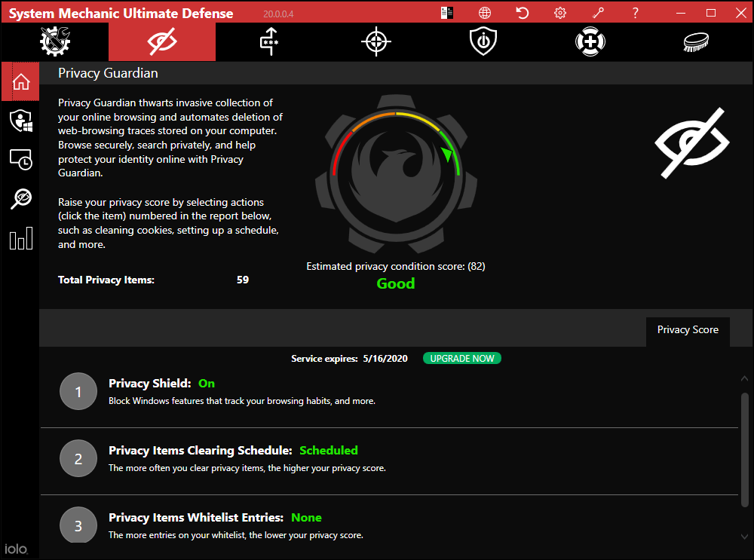
Task: Click number 3 Whitelist Entries item circle
Action: point(78,525)
